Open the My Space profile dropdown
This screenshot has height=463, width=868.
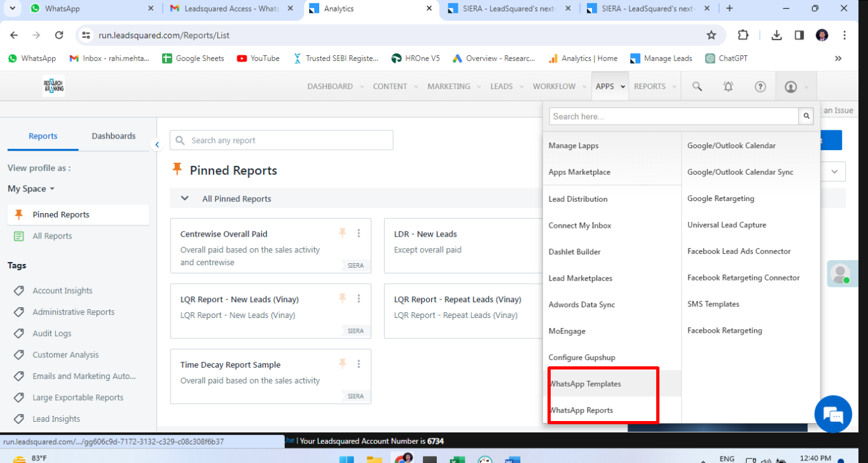click(31, 189)
